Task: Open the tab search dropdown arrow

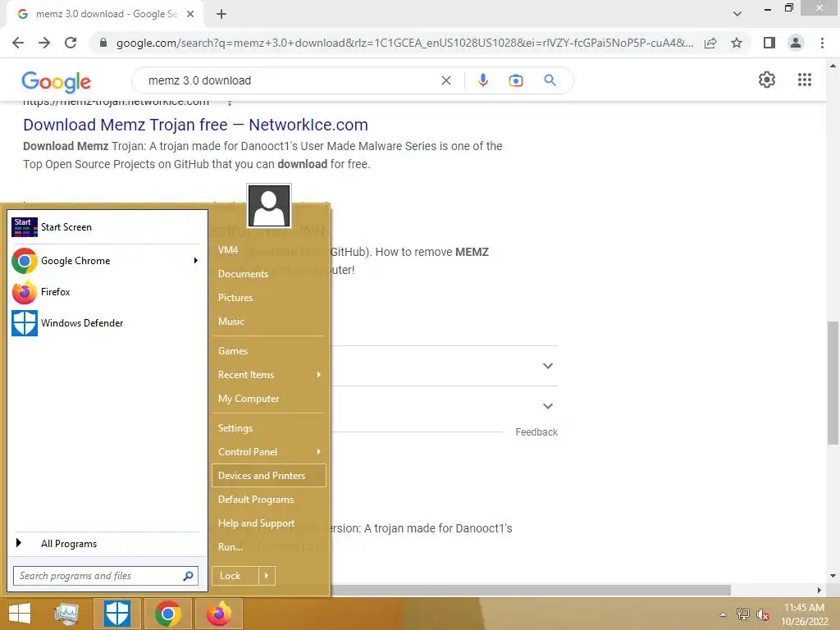Action: click(x=737, y=13)
